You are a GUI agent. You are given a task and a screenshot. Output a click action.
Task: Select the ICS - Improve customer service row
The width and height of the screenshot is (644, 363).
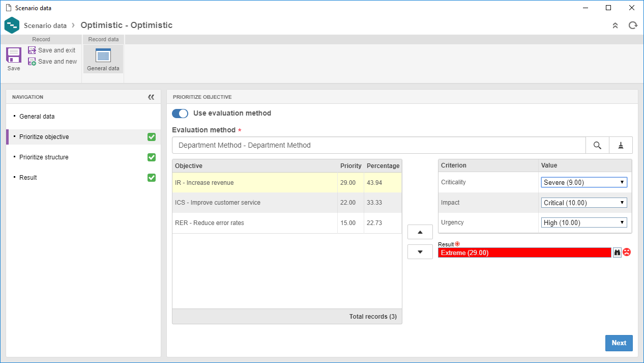(287, 203)
